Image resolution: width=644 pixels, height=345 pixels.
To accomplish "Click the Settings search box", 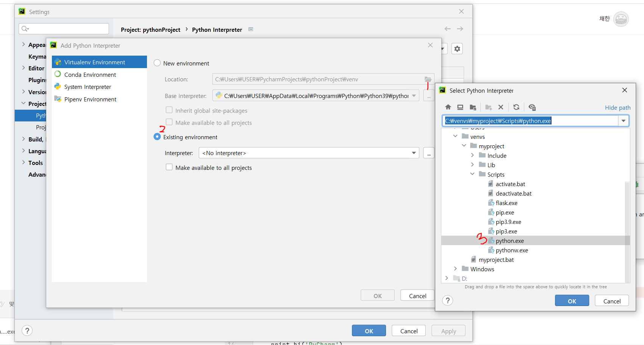I will click(x=64, y=29).
